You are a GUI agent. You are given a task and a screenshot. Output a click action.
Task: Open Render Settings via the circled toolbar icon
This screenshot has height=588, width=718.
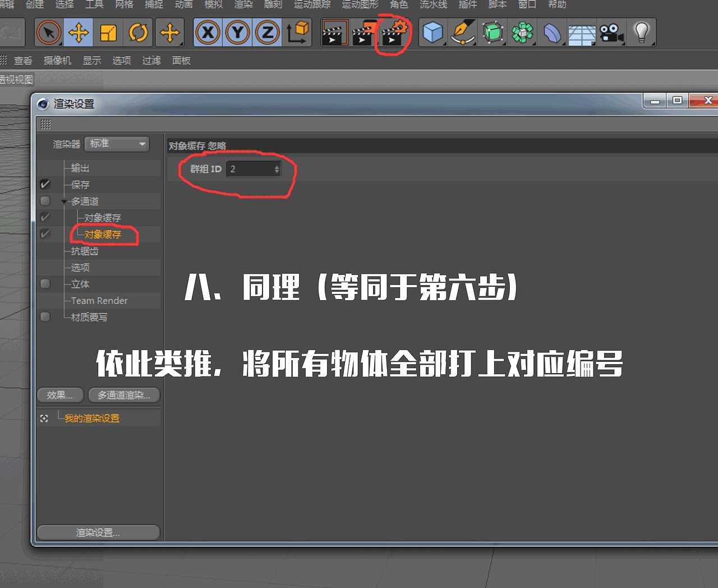393,33
